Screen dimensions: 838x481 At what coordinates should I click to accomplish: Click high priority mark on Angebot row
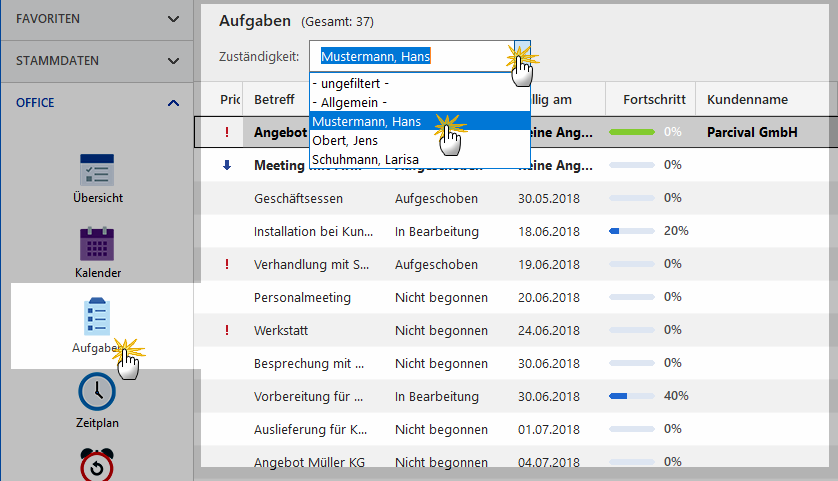tap(227, 132)
